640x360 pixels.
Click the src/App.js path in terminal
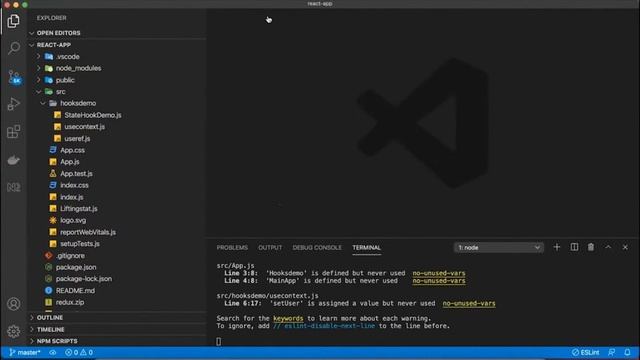coord(236,266)
